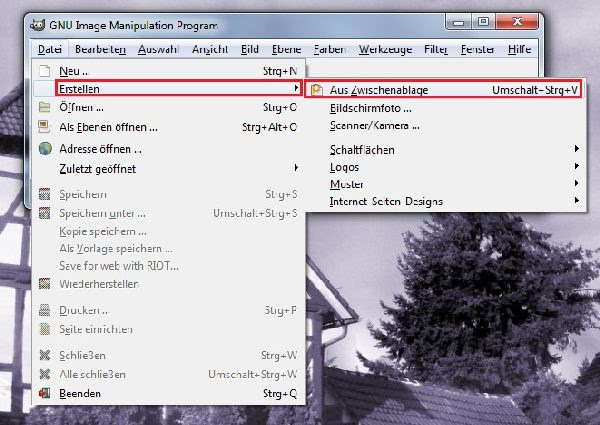Click the X icon beside Alle schließen
600x425 pixels.
click(x=44, y=374)
